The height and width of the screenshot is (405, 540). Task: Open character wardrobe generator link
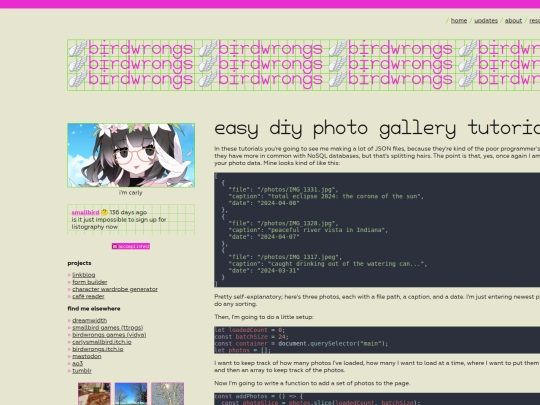pyautogui.click(x=115, y=289)
